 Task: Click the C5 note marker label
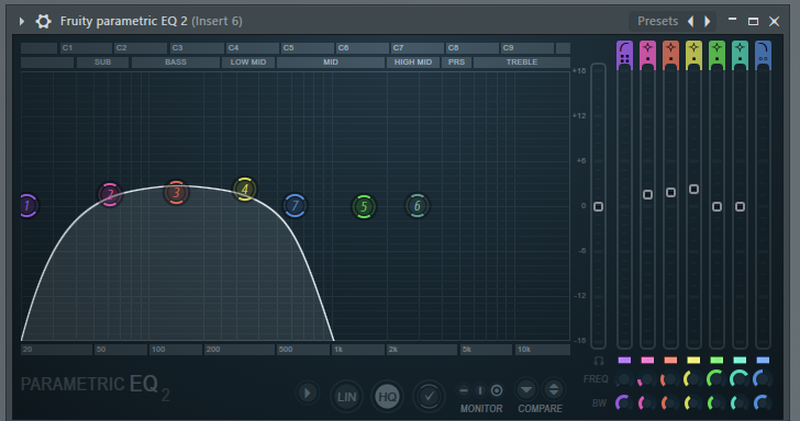click(x=307, y=48)
